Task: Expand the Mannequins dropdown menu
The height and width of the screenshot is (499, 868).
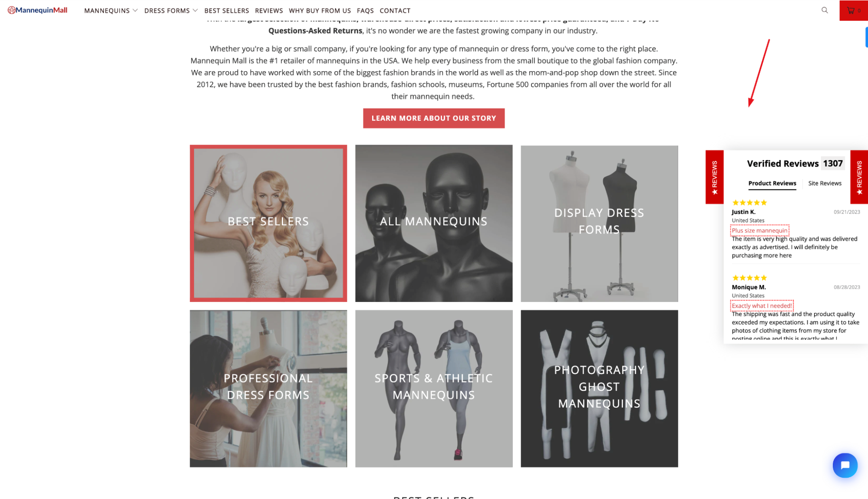Action: (x=111, y=10)
